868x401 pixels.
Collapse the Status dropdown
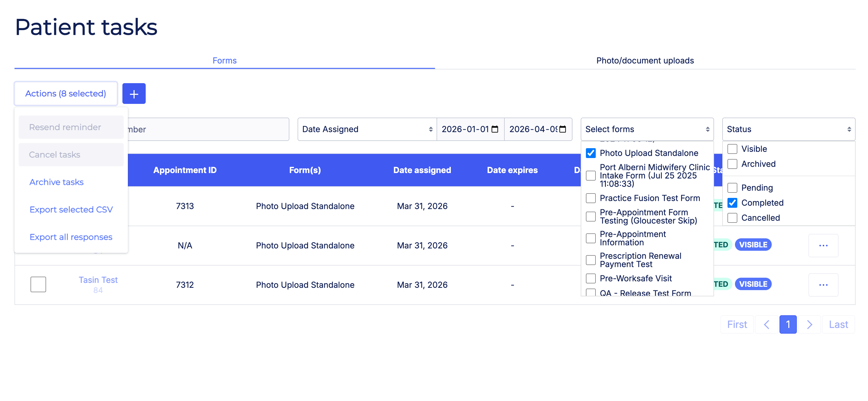[788, 129]
